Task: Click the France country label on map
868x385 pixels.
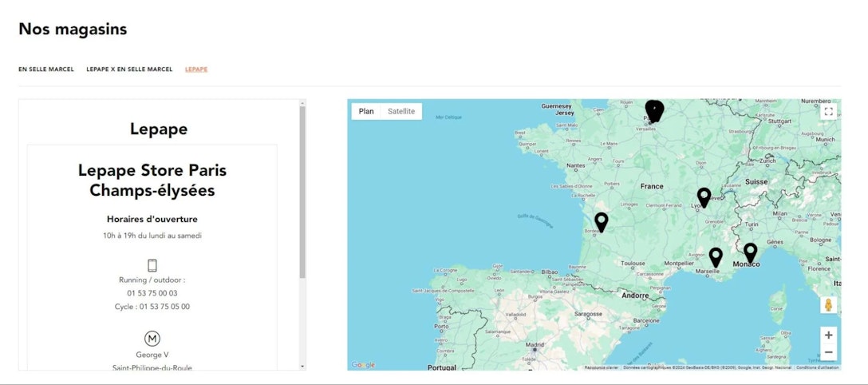Action: (652, 186)
